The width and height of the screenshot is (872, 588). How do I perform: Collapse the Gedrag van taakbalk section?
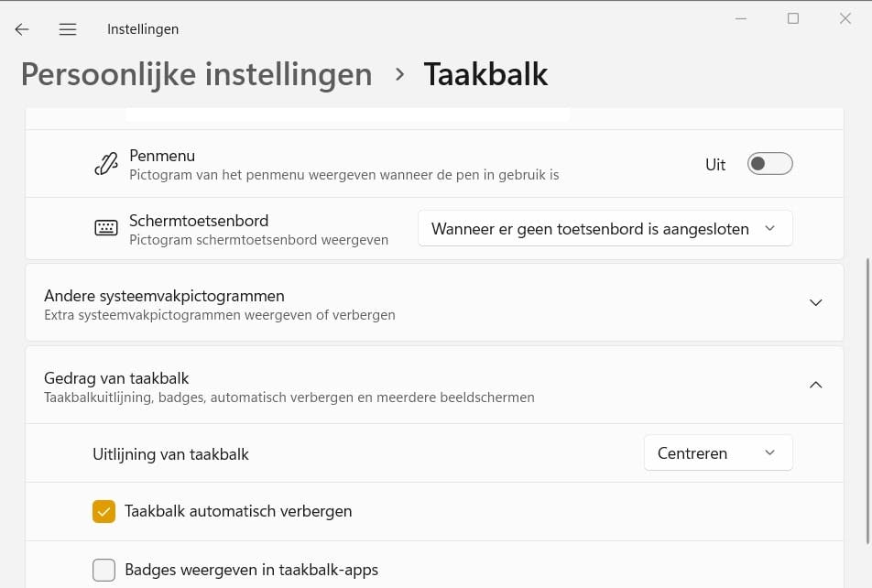(x=815, y=385)
